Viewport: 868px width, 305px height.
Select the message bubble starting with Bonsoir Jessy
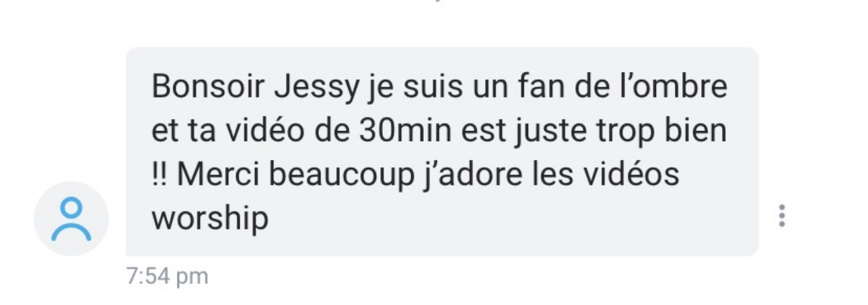pos(442,152)
